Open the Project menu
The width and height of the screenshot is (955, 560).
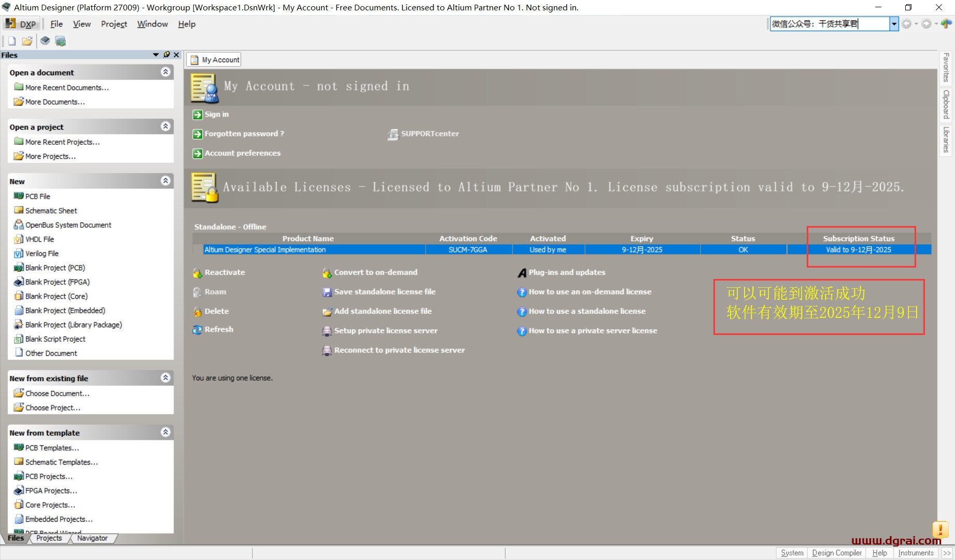[x=114, y=24]
